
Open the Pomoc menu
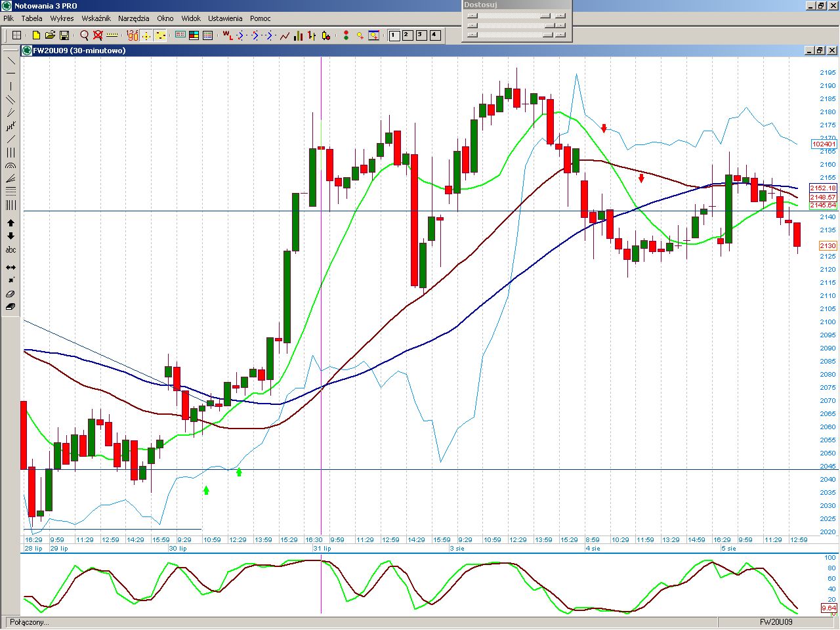pos(260,18)
